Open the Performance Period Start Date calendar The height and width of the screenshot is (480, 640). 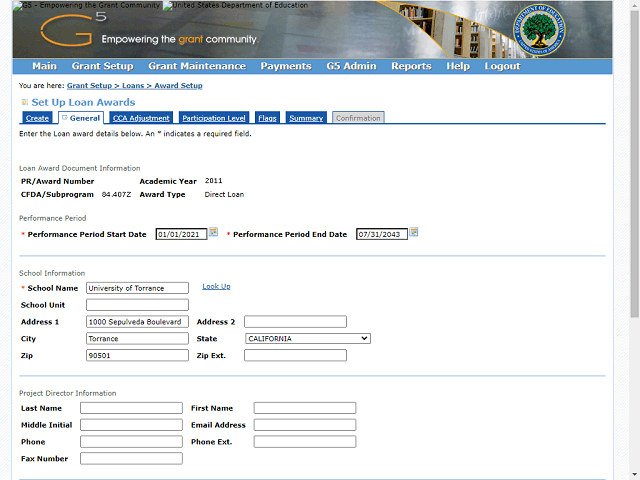213,233
